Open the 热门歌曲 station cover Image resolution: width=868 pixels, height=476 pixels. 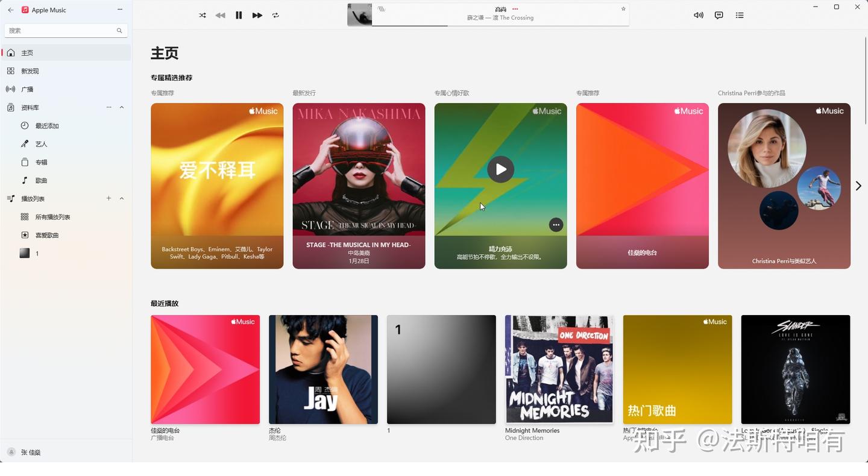click(x=678, y=369)
